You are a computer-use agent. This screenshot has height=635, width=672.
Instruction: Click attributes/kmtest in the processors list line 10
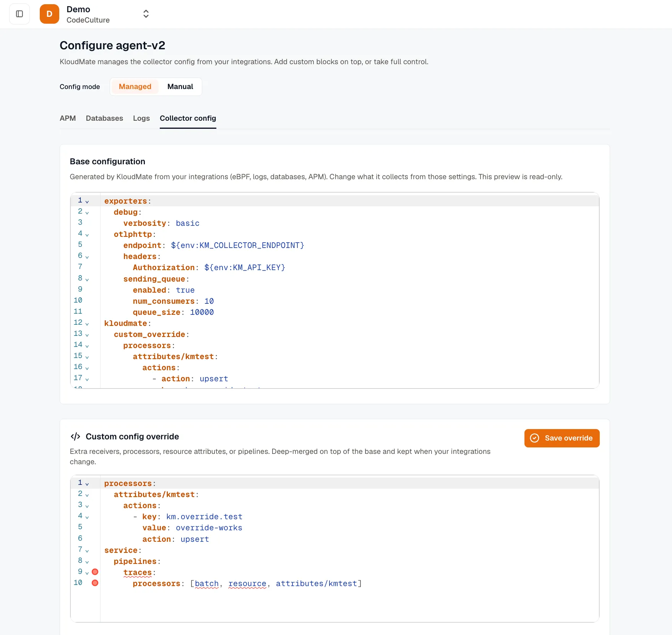point(317,583)
